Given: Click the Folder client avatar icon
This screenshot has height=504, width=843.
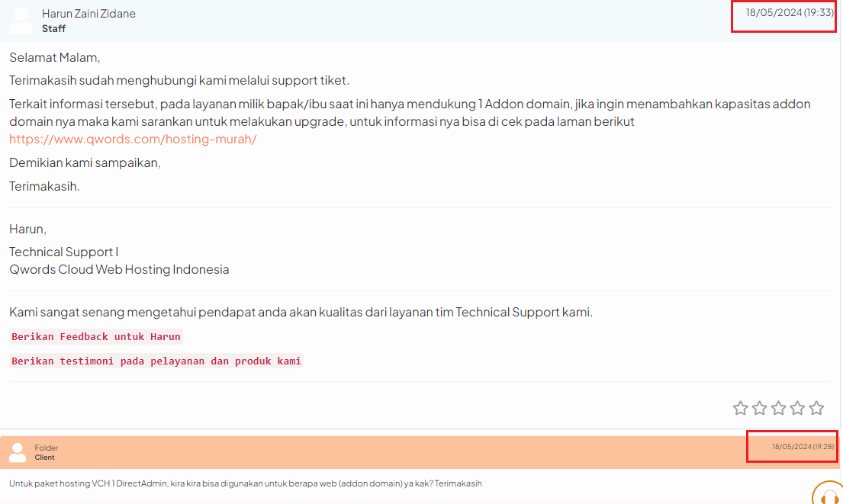Looking at the screenshot, I should tap(18, 452).
